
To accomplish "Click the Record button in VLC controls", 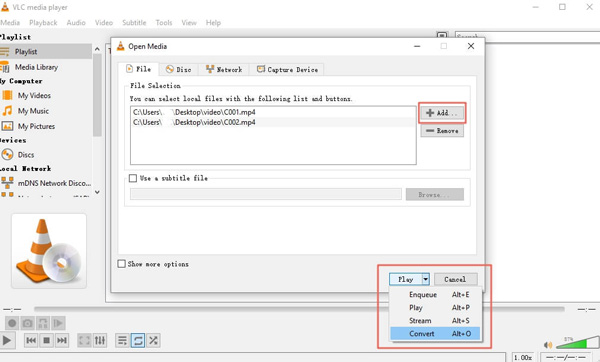I will point(12,323).
